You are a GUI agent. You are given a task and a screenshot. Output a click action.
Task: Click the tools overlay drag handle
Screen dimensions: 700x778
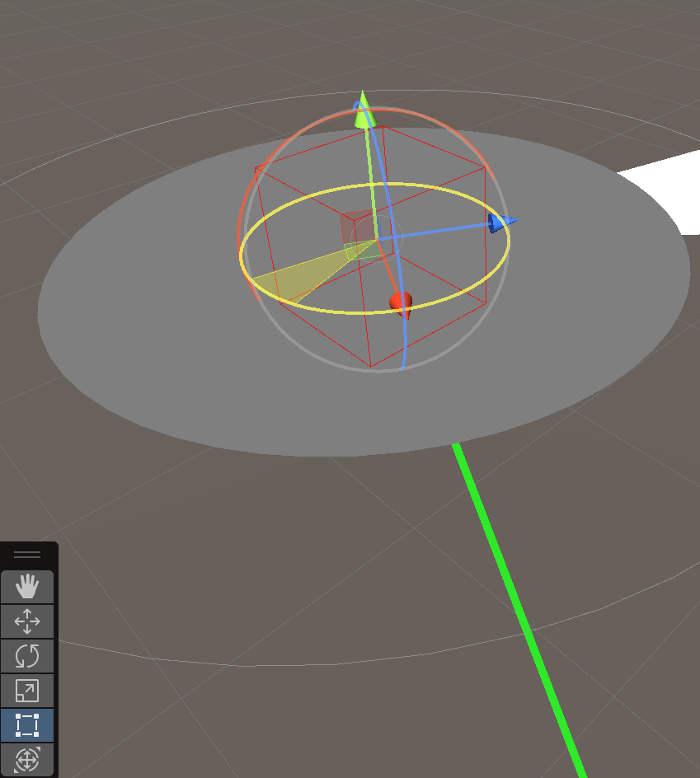click(x=27, y=555)
